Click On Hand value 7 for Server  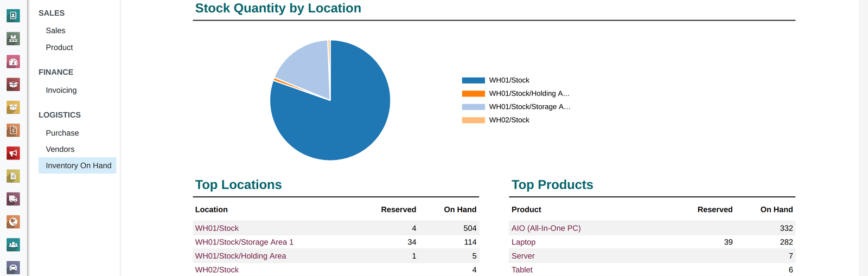click(790, 256)
